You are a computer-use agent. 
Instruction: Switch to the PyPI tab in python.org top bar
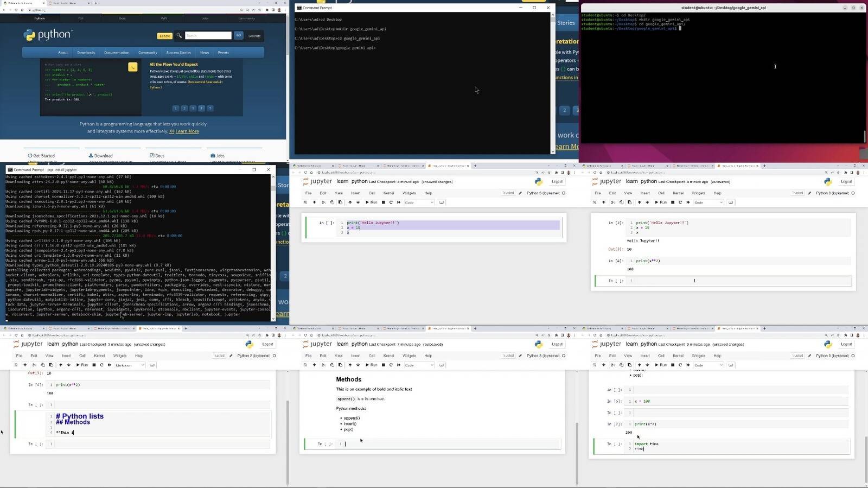click(x=164, y=18)
